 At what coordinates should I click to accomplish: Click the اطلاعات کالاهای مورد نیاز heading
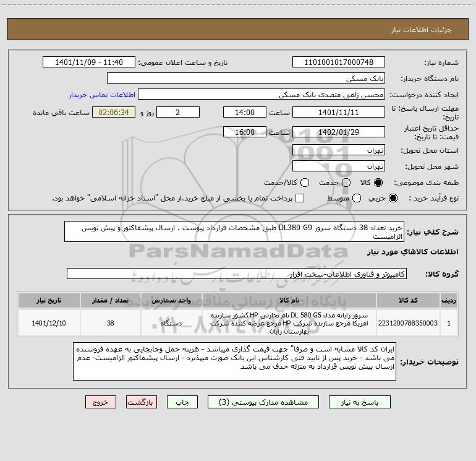413,252
